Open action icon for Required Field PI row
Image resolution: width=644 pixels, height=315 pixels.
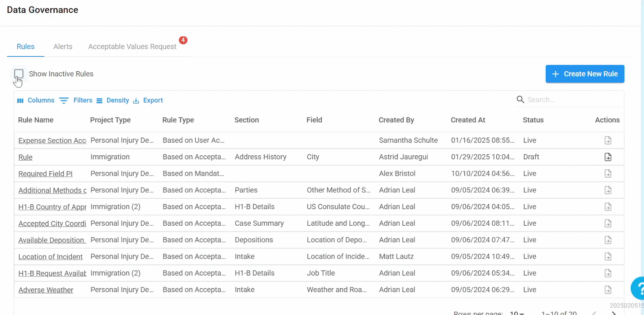tap(608, 173)
